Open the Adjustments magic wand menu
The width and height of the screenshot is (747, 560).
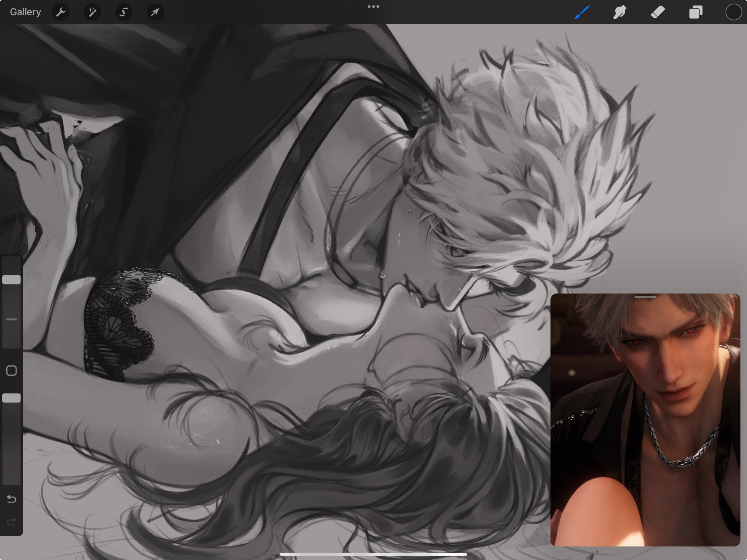coord(92,12)
